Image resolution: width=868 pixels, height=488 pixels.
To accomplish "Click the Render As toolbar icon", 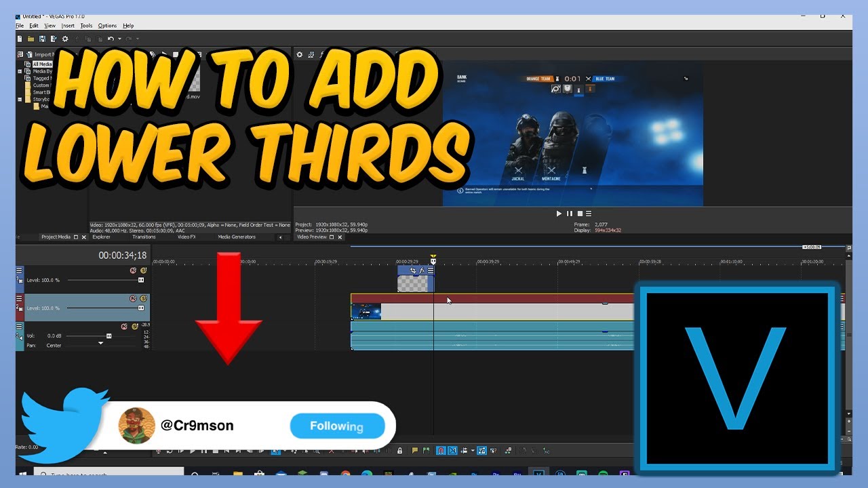I will (54, 39).
